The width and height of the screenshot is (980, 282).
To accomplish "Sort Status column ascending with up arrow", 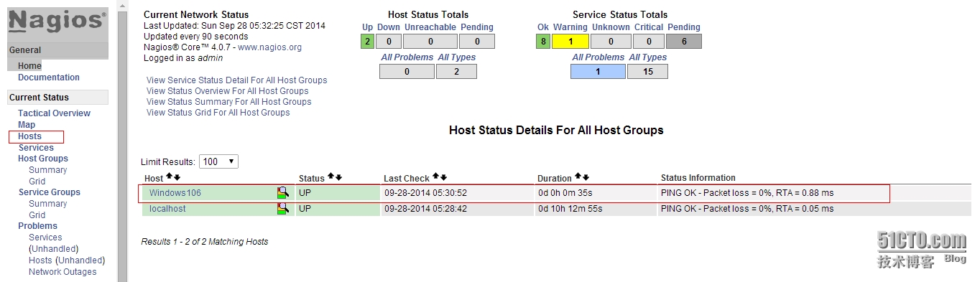I will [330, 177].
